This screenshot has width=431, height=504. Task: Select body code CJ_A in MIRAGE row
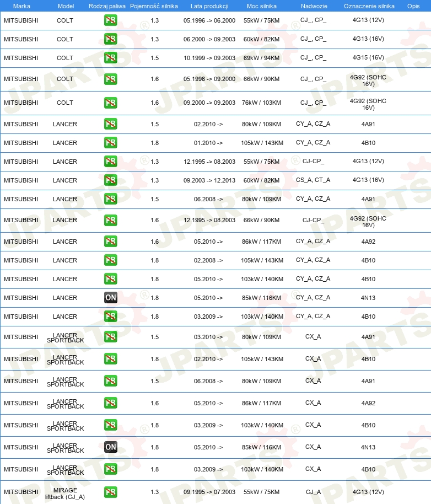coord(313,492)
